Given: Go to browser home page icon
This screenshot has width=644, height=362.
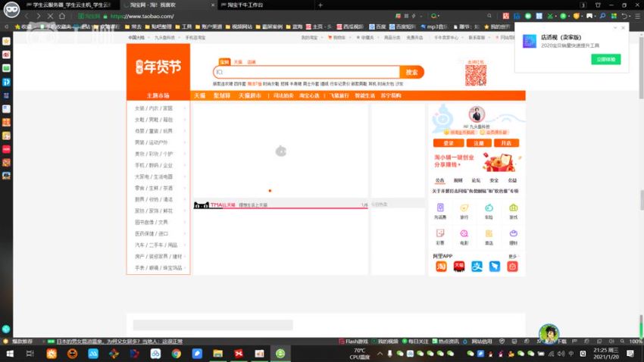Looking at the screenshot, I should pyautogui.click(x=62, y=16).
